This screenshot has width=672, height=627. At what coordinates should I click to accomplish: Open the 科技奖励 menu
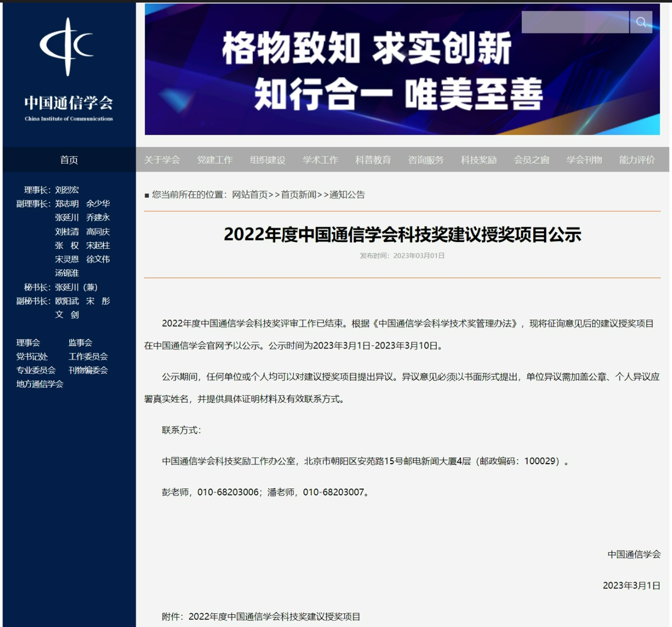click(x=479, y=160)
